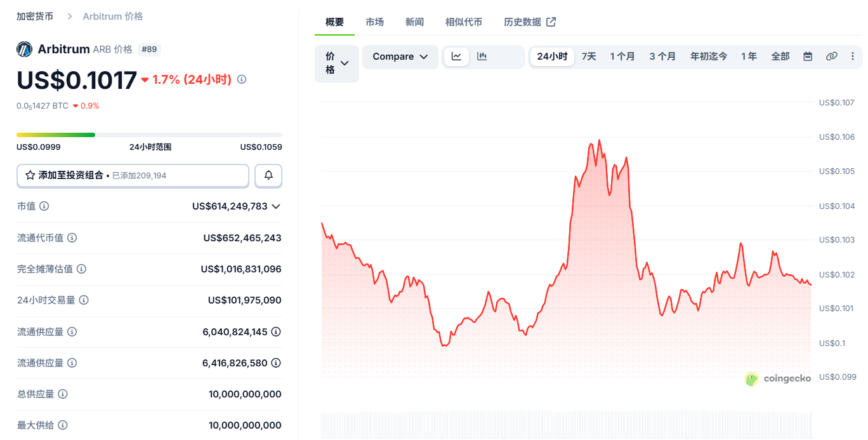This screenshot has width=868, height=440.
Task: Open info icon beside 完全摊薄估值
Action: point(81,269)
